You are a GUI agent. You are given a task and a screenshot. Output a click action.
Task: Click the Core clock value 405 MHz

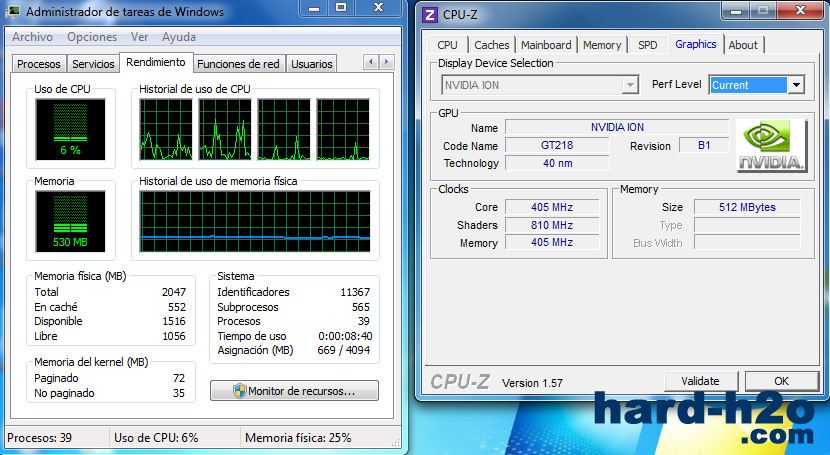(552, 207)
